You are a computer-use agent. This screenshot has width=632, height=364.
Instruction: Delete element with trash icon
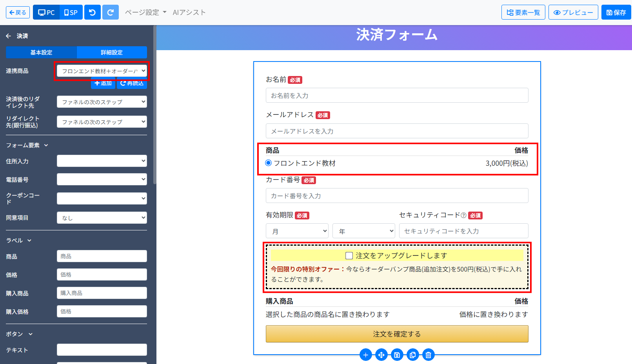pyautogui.click(x=428, y=355)
